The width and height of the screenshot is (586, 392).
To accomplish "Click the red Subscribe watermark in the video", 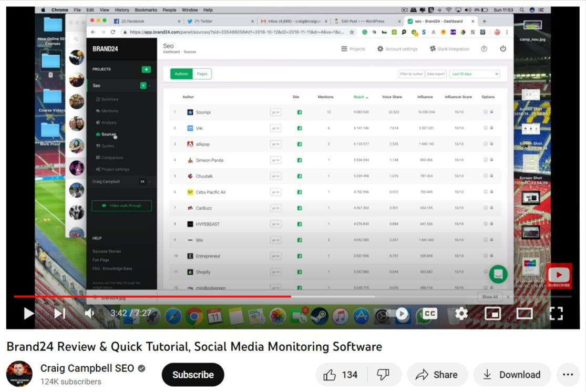I will coord(559,276).
